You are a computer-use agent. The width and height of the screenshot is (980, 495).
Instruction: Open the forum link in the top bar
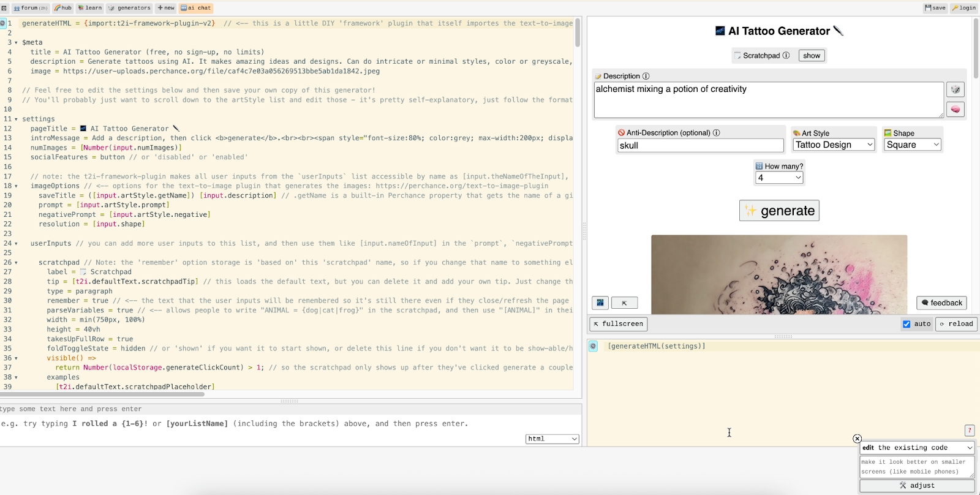[x=31, y=8]
